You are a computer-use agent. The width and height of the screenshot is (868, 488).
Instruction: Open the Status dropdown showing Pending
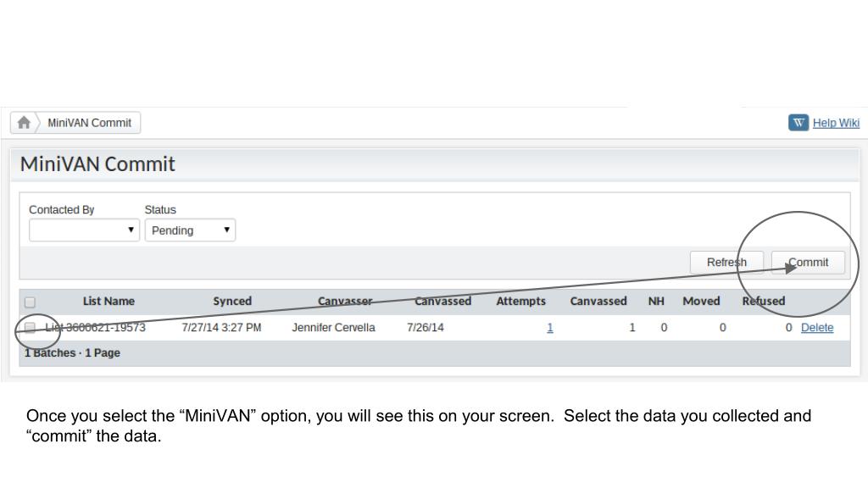click(x=190, y=230)
